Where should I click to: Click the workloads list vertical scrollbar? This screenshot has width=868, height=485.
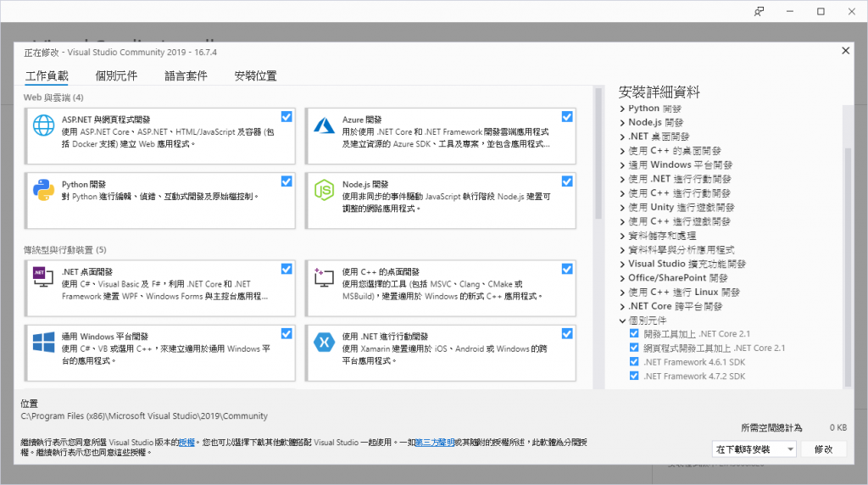coord(598,153)
